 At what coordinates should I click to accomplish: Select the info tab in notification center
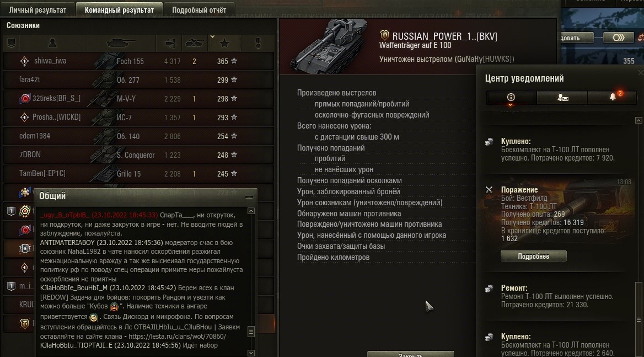point(511,97)
